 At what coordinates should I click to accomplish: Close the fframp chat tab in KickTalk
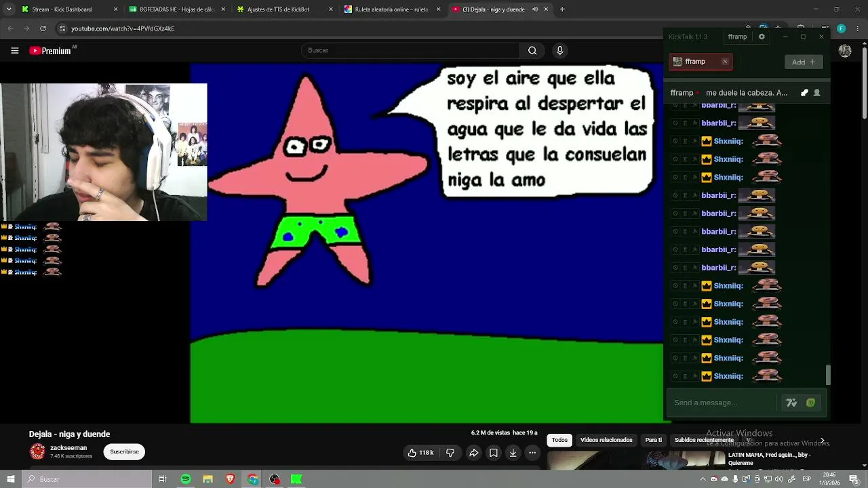725,62
